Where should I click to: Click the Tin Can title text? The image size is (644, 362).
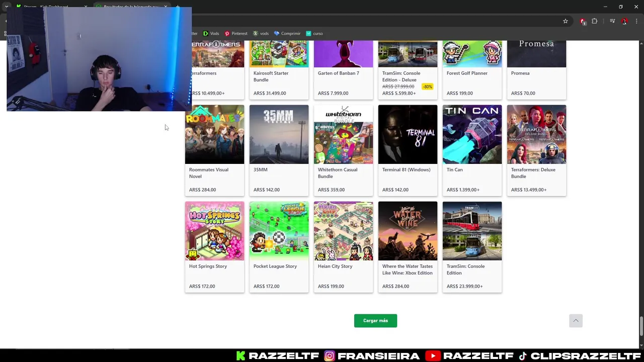(454, 170)
